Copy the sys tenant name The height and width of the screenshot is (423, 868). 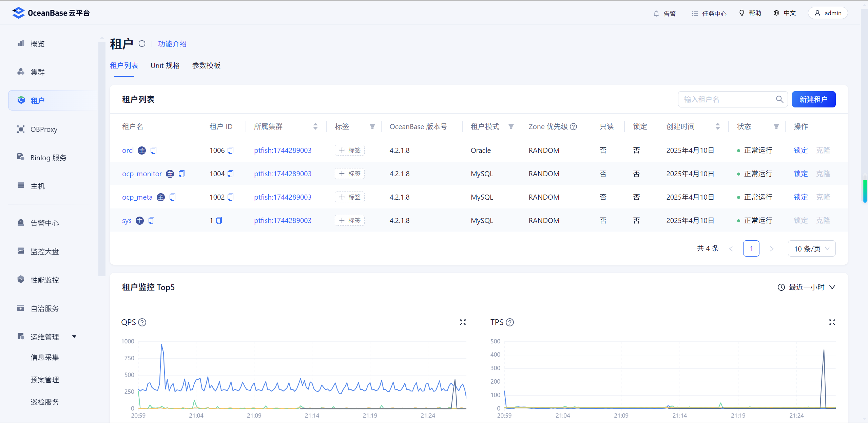151,220
